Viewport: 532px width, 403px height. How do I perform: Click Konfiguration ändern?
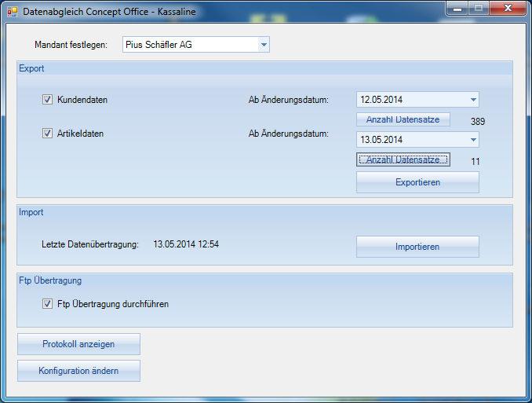[x=78, y=371]
